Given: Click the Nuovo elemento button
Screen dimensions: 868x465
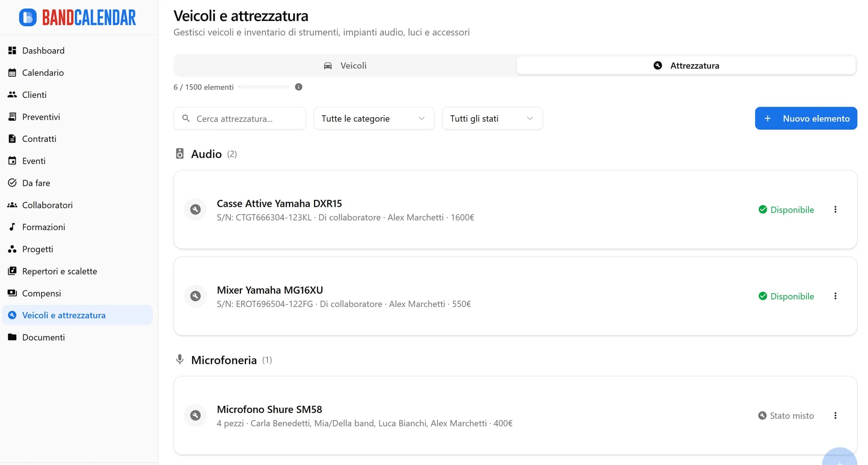Looking at the screenshot, I should coord(806,118).
